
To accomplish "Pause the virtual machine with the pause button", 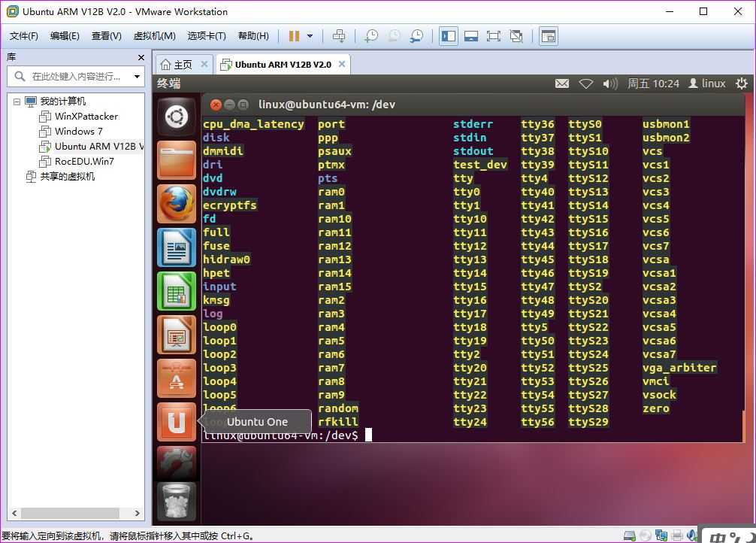I will click(x=294, y=36).
